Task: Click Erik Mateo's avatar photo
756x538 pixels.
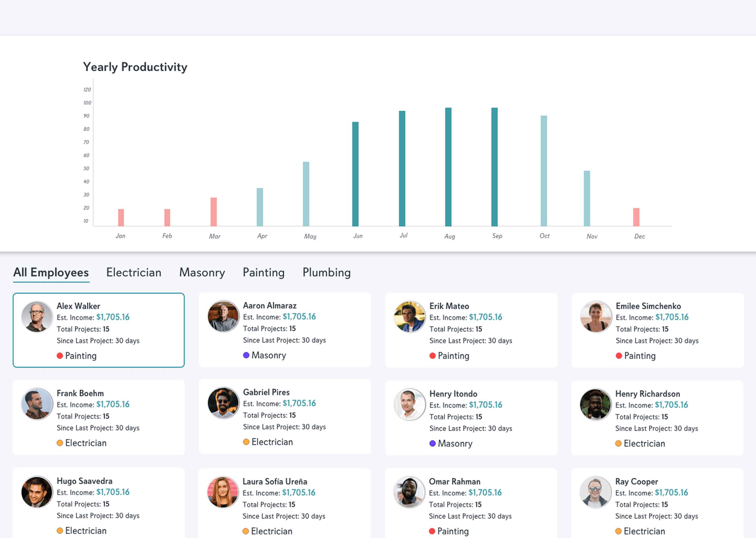Action: (409, 316)
